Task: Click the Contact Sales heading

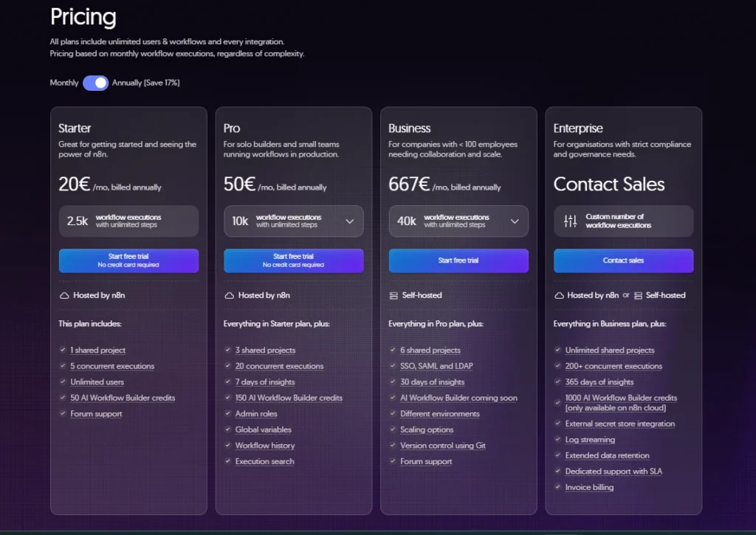Action: pos(609,184)
